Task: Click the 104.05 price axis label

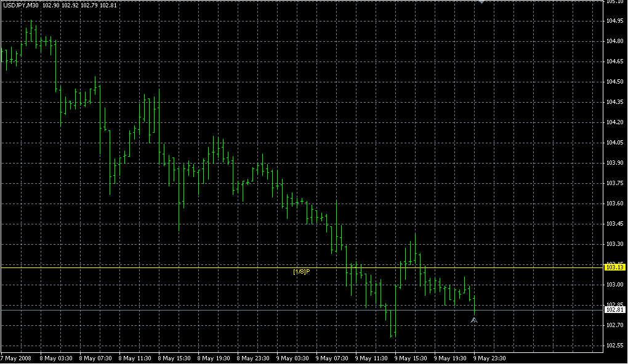Action: point(615,143)
